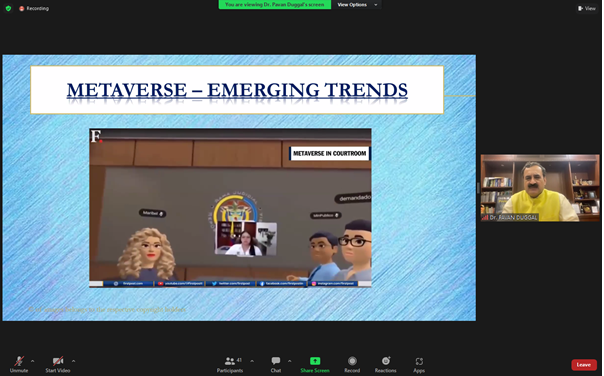
Task: Click the instagram.com link in video footer
Action: coord(333,284)
